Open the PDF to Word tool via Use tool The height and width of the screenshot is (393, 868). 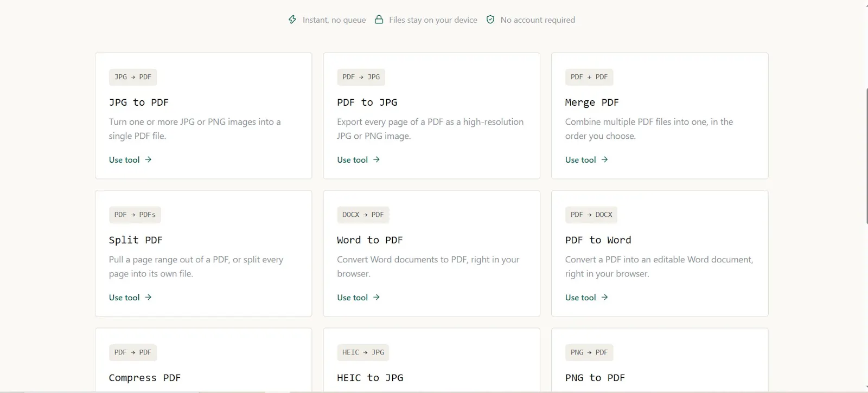pos(586,298)
